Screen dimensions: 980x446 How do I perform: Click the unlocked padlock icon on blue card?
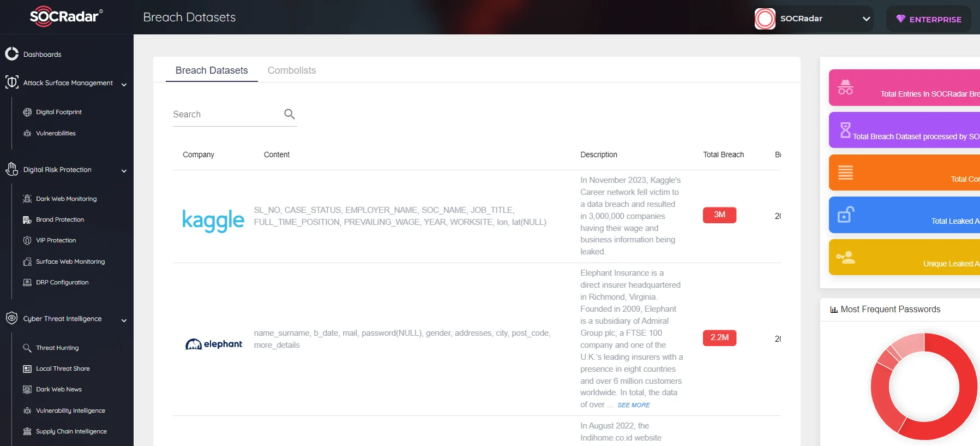coord(845,215)
